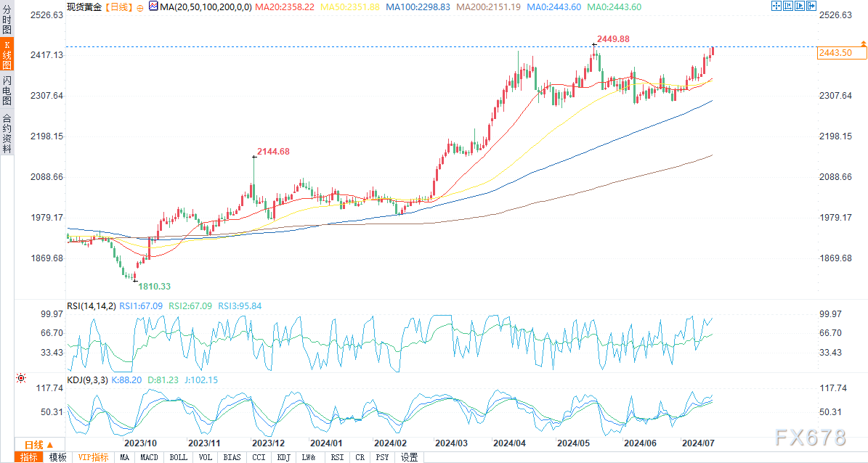The height and width of the screenshot is (463, 868).
Task: Click the export/pop-out chart icon
Action: click(812, 7)
